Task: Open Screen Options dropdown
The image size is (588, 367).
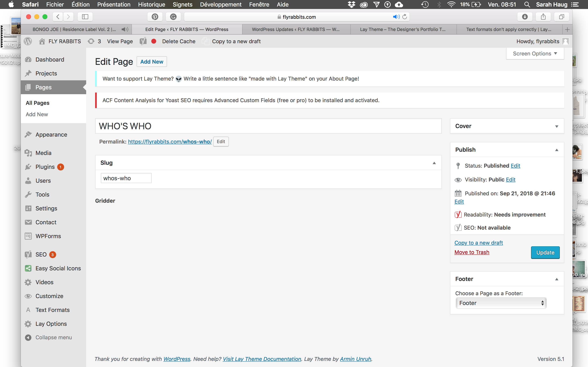Action: tap(535, 53)
